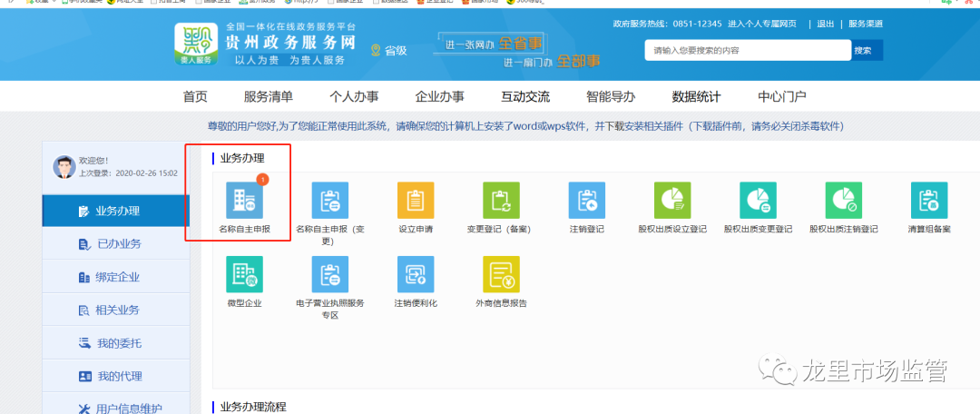Image resolution: width=980 pixels, height=414 pixels.
Task: Open the 股权出质注销登记 icon
Action: [x=844, y=201]
